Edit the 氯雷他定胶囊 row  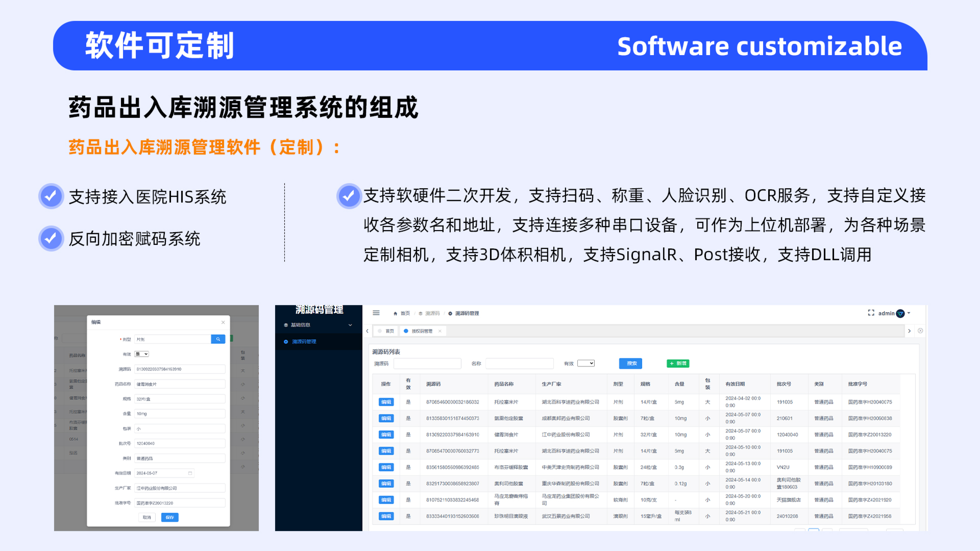386,418
